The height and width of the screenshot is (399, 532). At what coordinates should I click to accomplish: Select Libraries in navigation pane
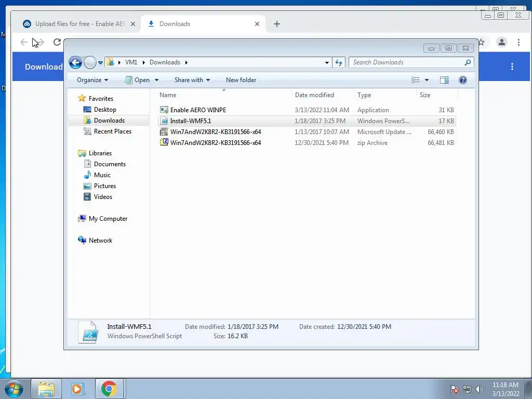[100, 153]
